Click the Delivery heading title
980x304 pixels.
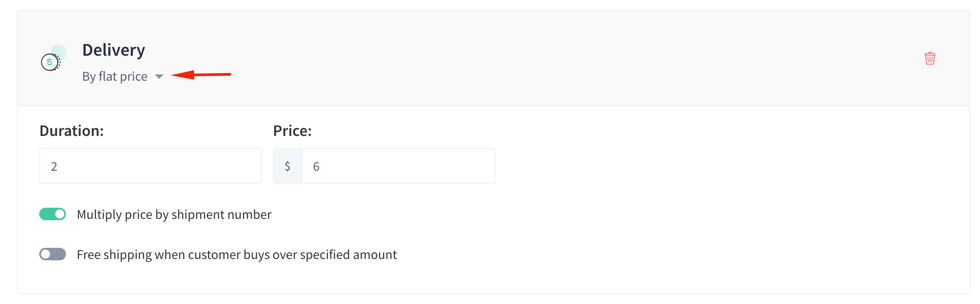(114, 50)
